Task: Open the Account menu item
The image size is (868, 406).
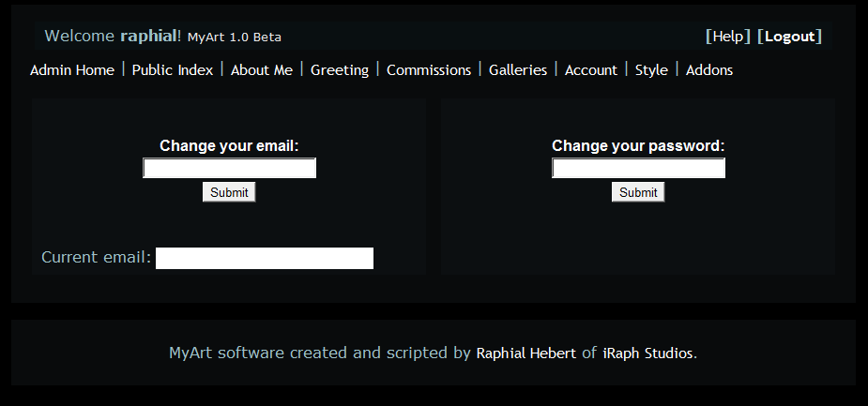Action: coord(591,70)
